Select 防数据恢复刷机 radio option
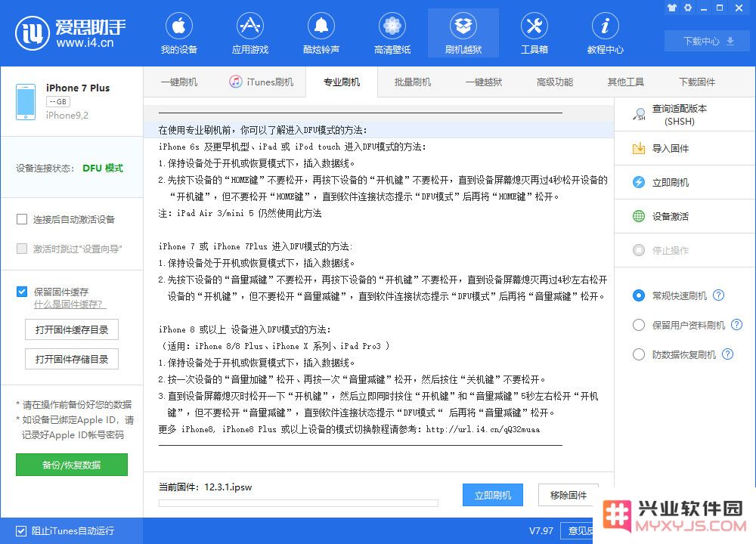Image resolution: width=756 pixels, height=544 pixels. coord(639,354)
